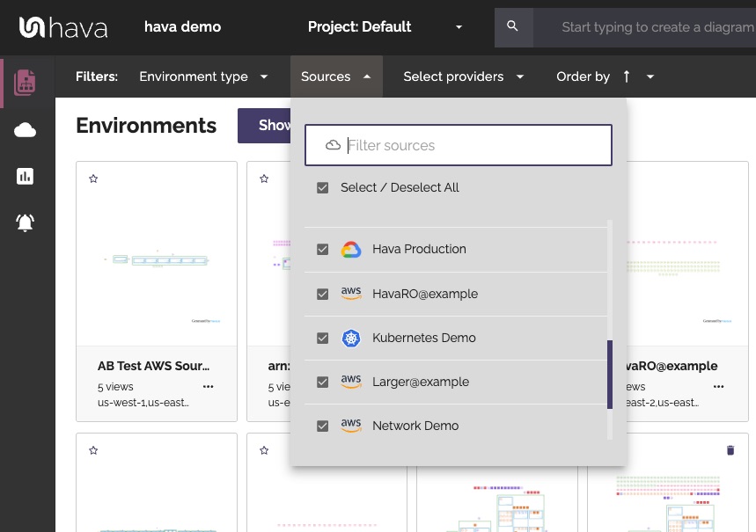
Task: Choose the Larger@example source entry
Action: [420, 382]
